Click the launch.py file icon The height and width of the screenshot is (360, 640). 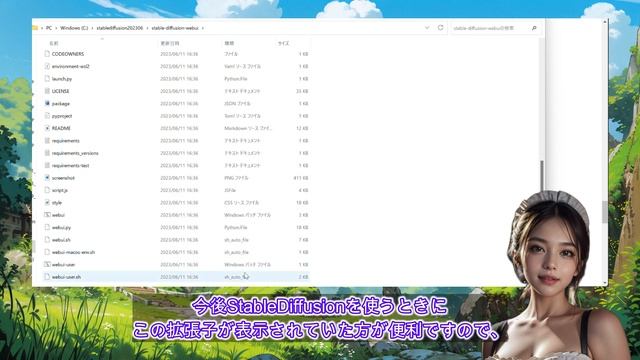click(47, 79)
